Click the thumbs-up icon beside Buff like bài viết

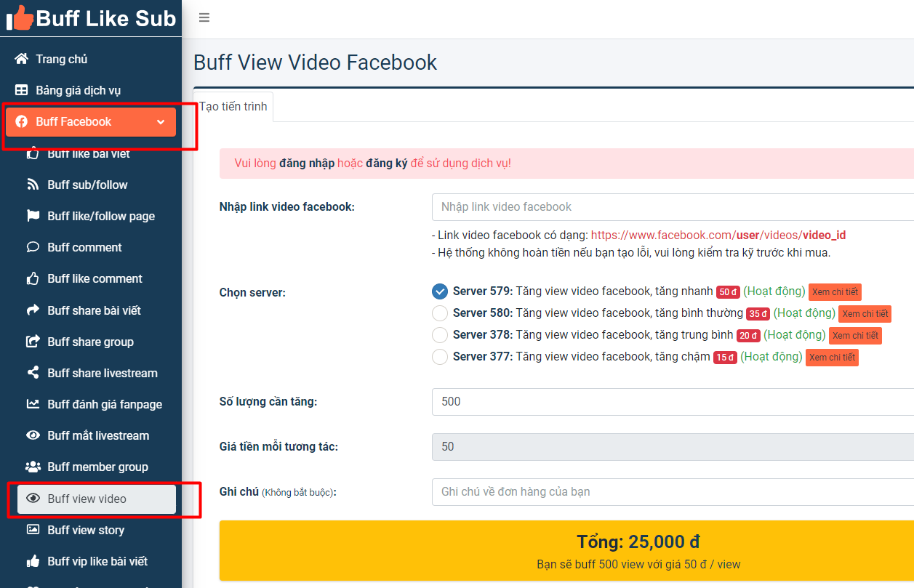point(33,153)
